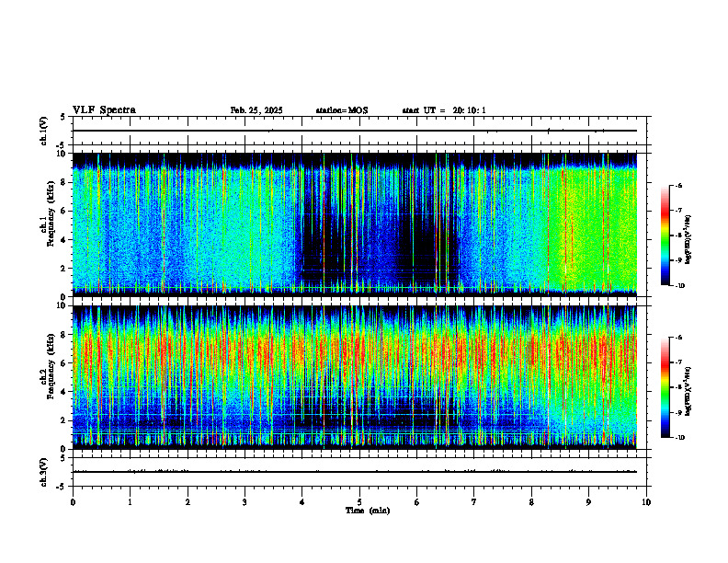Click the "VLF Spectra" title text
The image size is (728, 563).
(104, 110)
